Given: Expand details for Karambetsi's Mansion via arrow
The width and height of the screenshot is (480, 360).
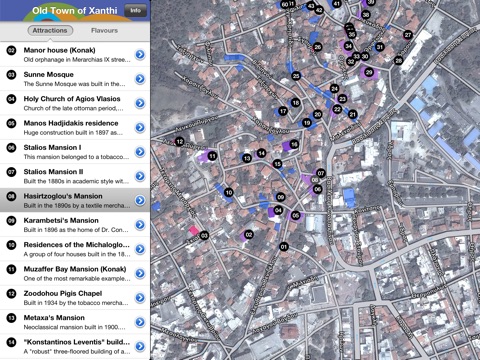Looking at the screenshot, I should pyautogui.click(x=140, y=225).
